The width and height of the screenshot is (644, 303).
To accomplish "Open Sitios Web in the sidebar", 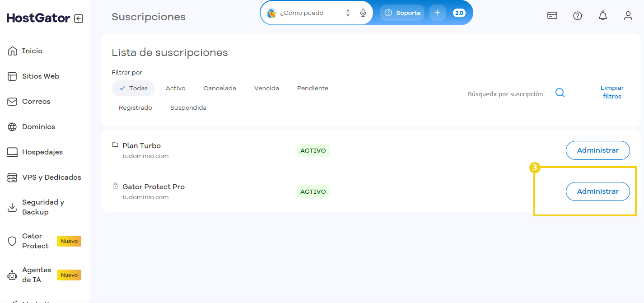I will pos(41,76).
